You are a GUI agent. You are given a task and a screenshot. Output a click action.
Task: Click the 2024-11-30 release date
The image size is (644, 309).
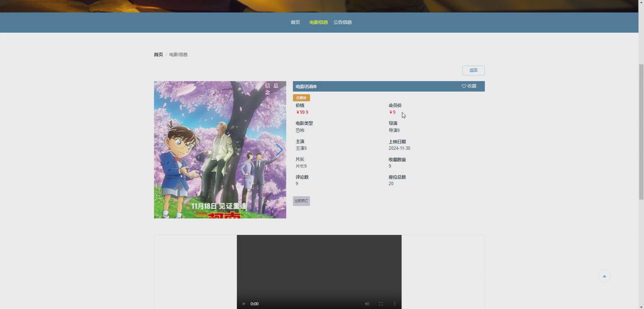coord(399,148)
